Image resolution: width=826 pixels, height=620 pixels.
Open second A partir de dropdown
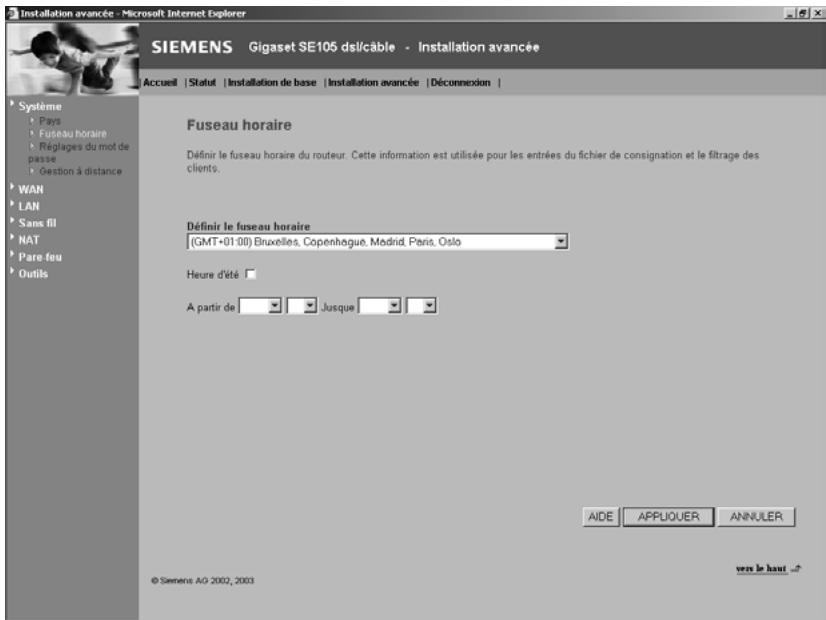click(302, 306)
